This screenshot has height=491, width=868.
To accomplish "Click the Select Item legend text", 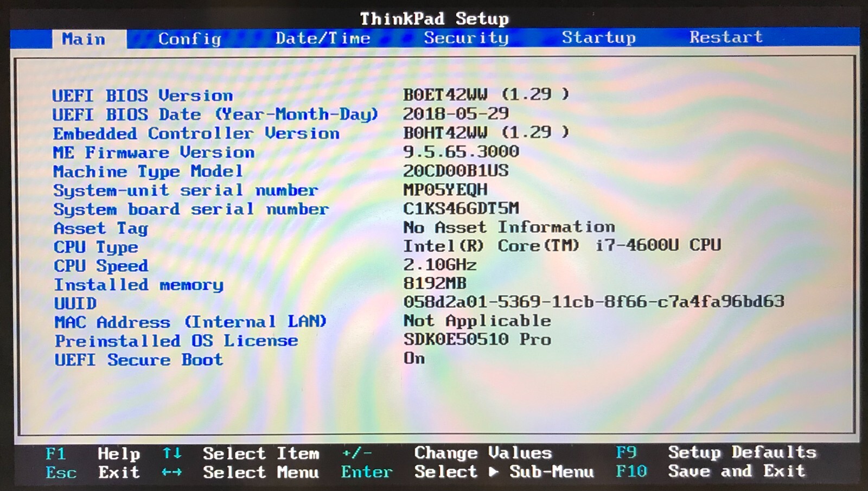I will [261, 453].
